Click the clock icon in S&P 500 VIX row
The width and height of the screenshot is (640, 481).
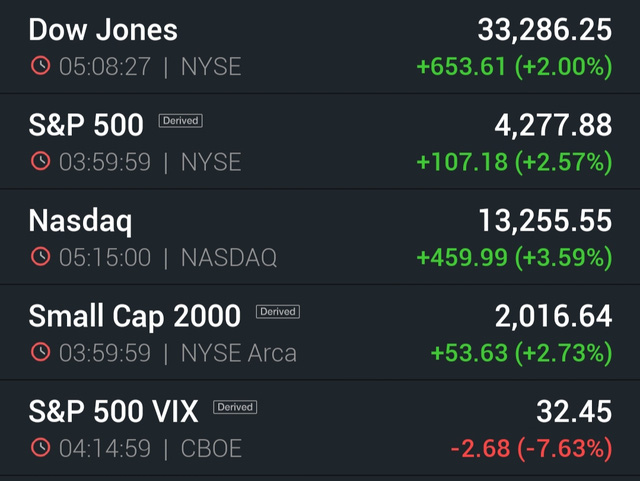40,448
